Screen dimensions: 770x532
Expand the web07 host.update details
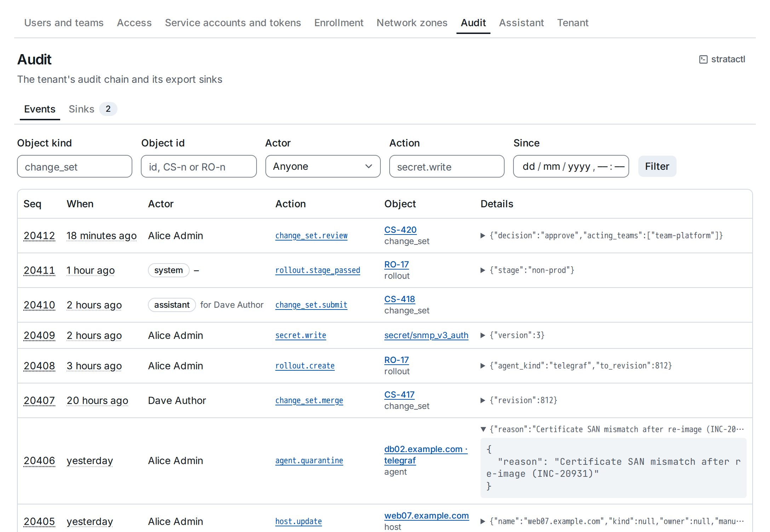(483, 521)
